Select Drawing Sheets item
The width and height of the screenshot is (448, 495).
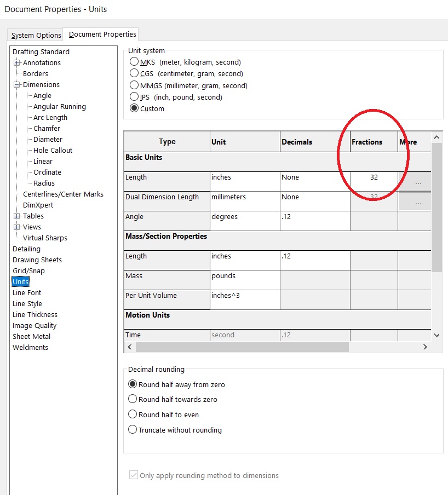37,260
